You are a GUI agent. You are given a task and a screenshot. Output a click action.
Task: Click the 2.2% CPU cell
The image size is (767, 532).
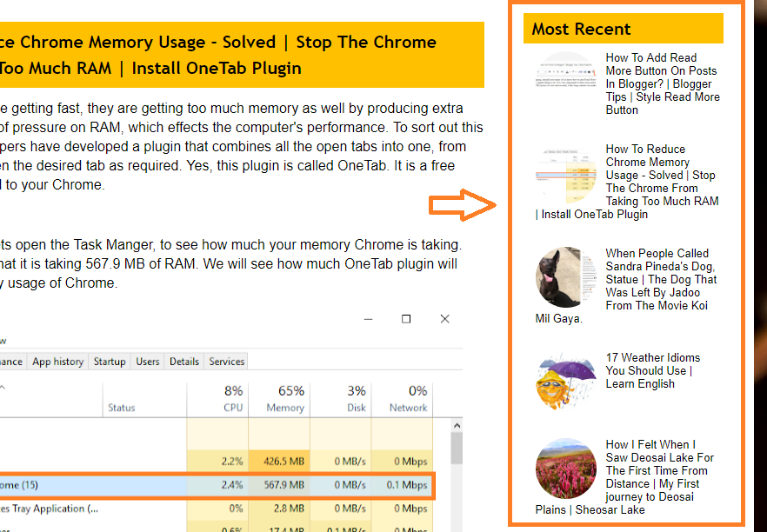[217, 461]
